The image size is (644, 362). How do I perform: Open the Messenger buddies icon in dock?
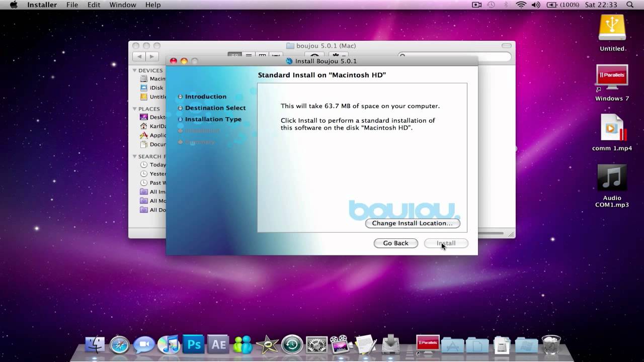coord(243,344)
